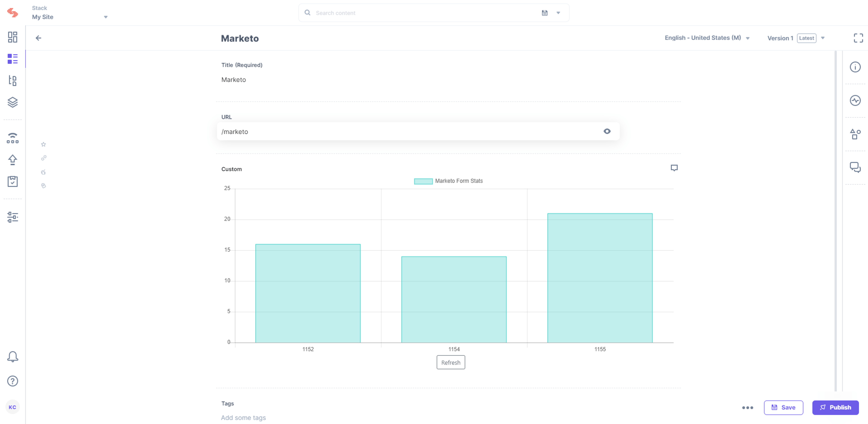Publish the entry
Image resolution: width=868 pixels, height=424 pixels.
click(835, 407)
